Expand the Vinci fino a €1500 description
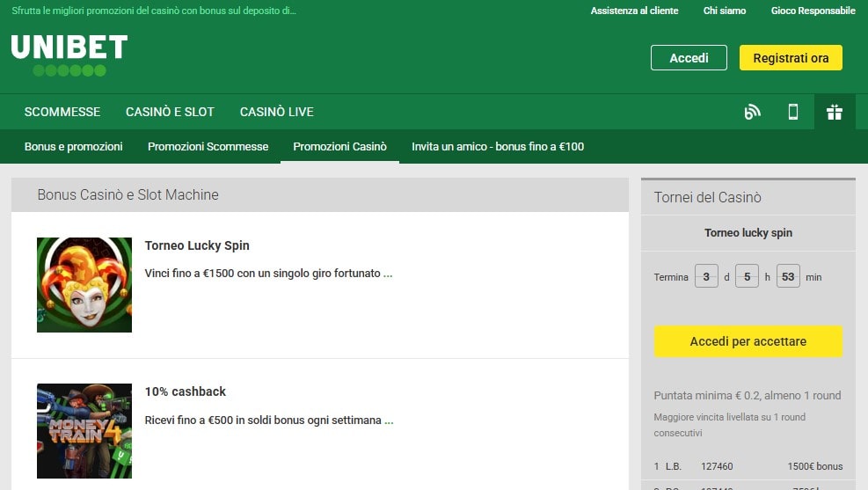Screen dimensions: 868x490 click(x=268, y=274)
